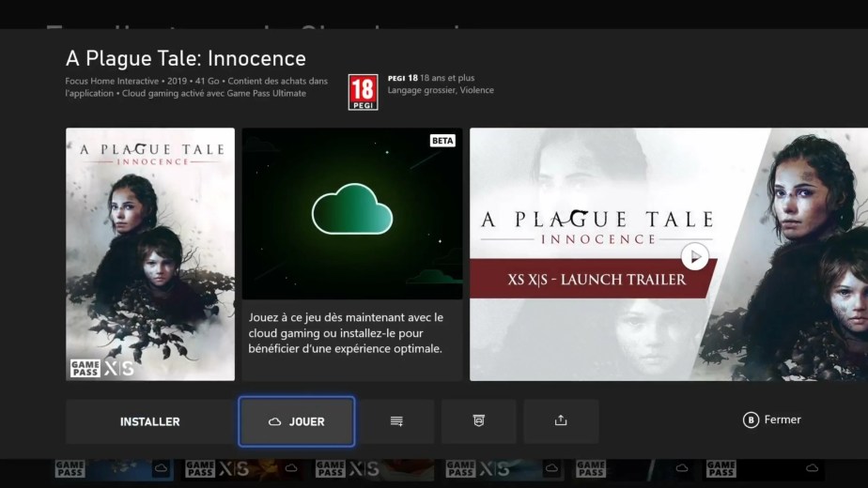Image resolution: width=868 pixels, height=488 pixels.
Task: Click 'Langage grossier, Violence' descriptor text
Action: [441, 90]
